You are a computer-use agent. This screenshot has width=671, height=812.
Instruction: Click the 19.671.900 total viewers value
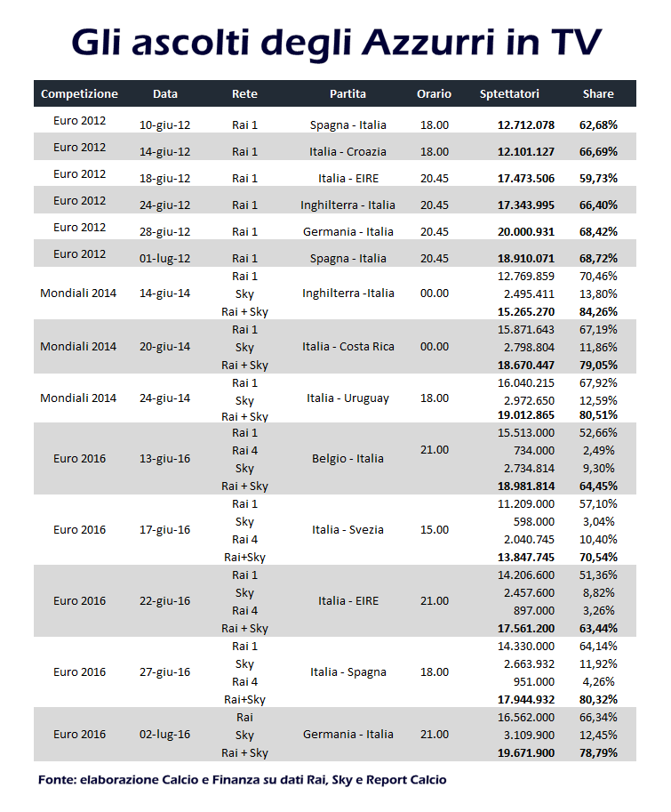525,753
